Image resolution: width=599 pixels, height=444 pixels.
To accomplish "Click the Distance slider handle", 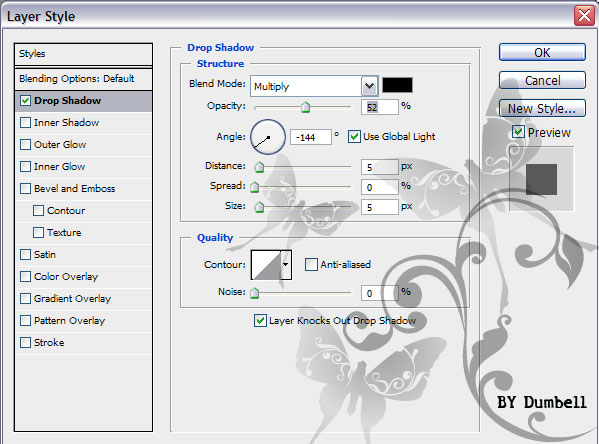I will [259, 167].
